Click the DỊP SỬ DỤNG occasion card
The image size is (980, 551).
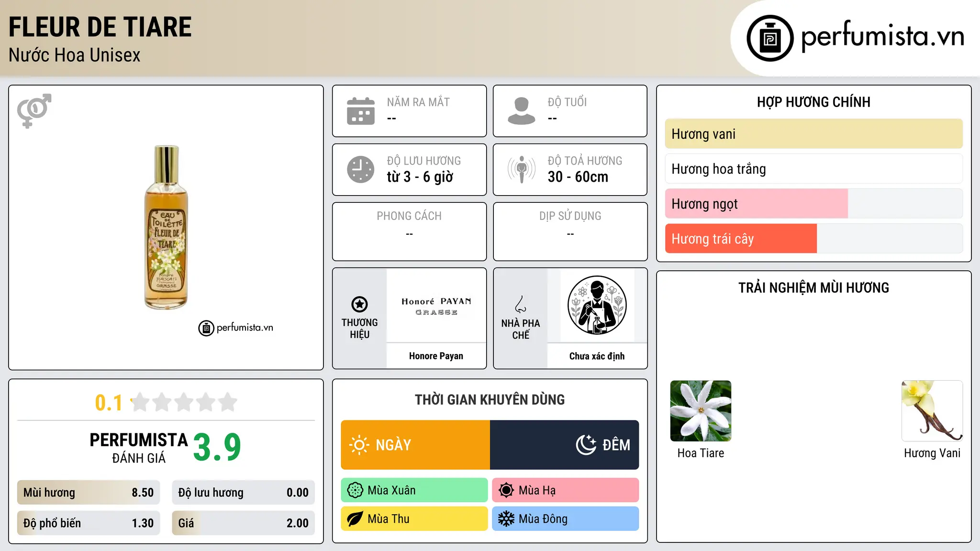pyautogui.click(x=570, y=231)
